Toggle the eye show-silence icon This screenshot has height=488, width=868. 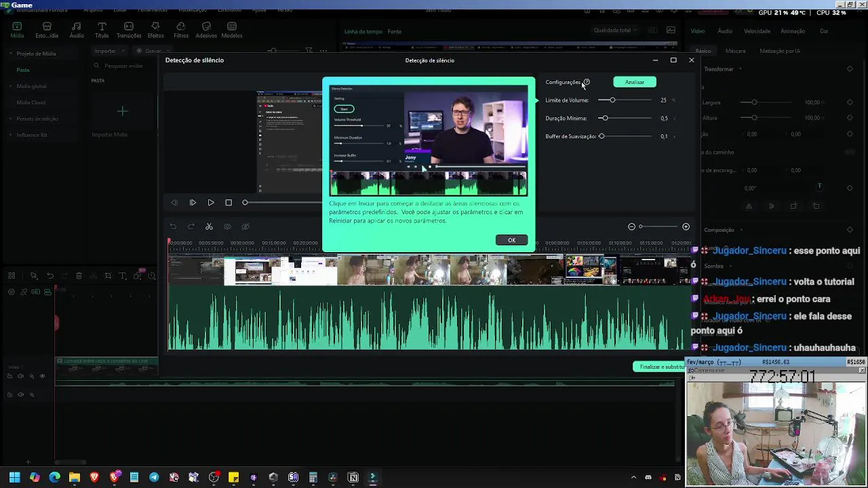tap(227, 226)
